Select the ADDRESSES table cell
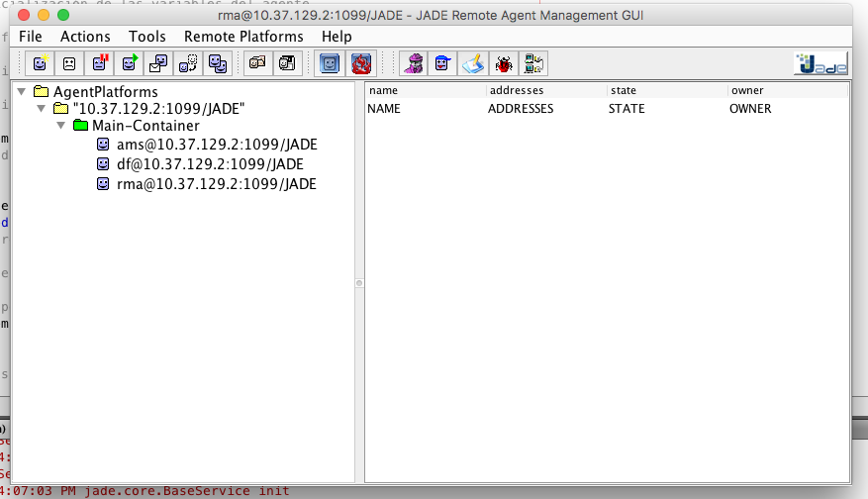 [546, 109]
